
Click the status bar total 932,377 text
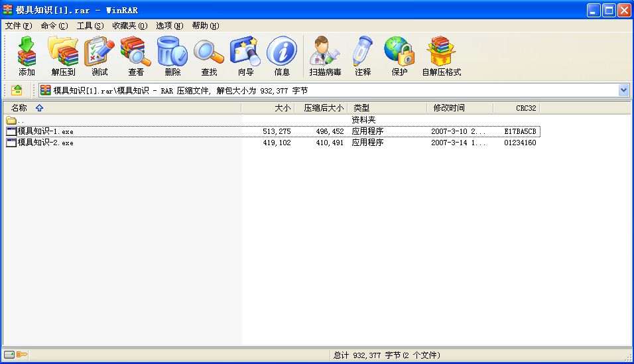[x=387, y=355]
